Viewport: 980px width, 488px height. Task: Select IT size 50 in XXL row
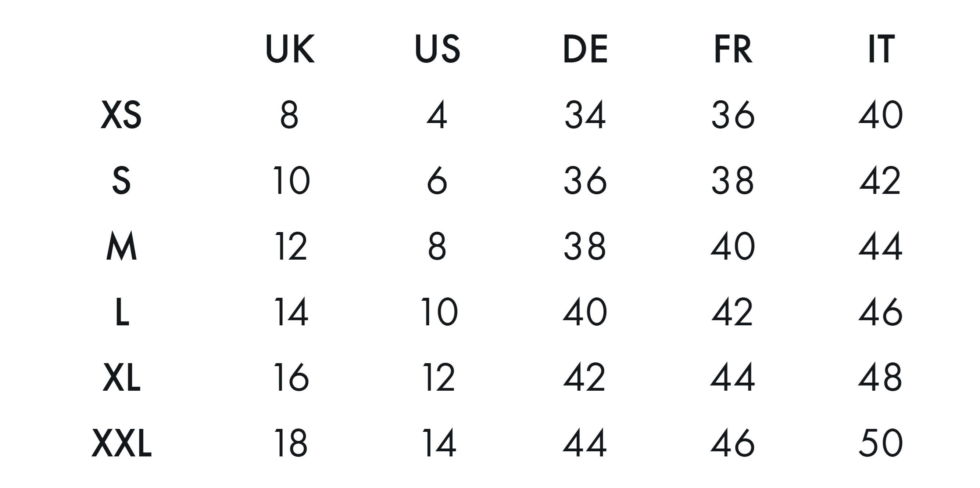(881, 443)
